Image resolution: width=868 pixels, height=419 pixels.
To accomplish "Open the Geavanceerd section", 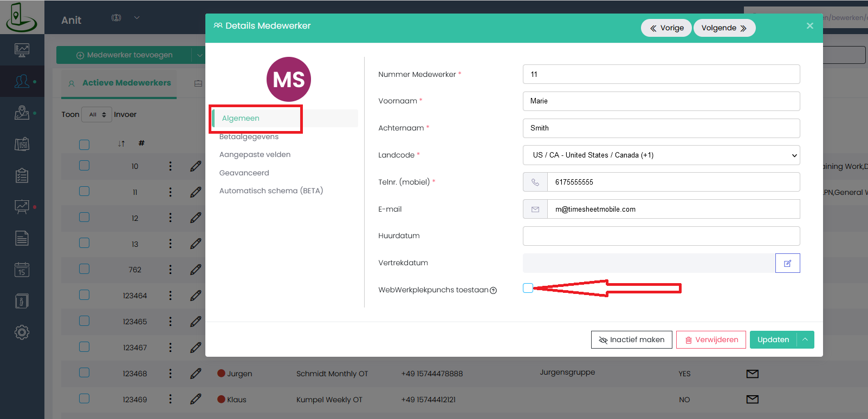I will pyautogui.click(x=244, y=173).
